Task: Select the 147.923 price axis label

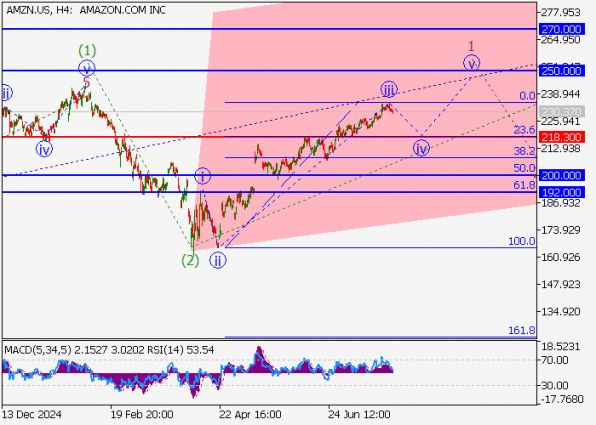Action: click(561, 284)
